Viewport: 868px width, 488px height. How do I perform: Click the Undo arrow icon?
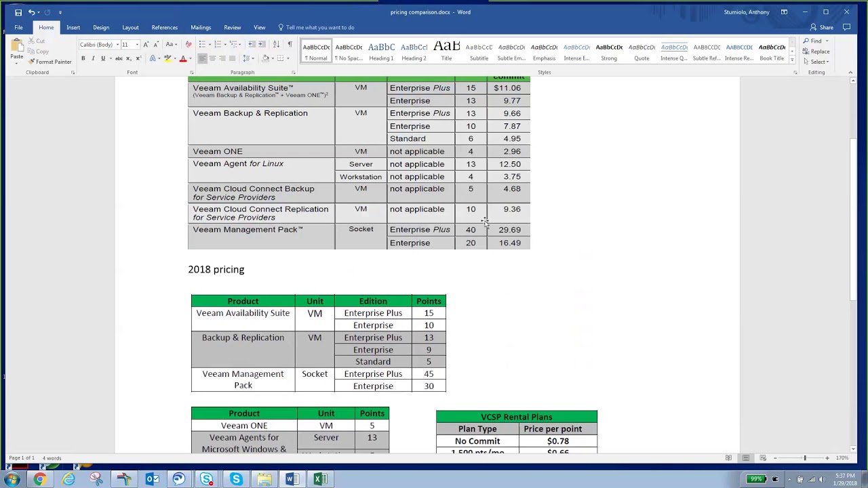31,12
